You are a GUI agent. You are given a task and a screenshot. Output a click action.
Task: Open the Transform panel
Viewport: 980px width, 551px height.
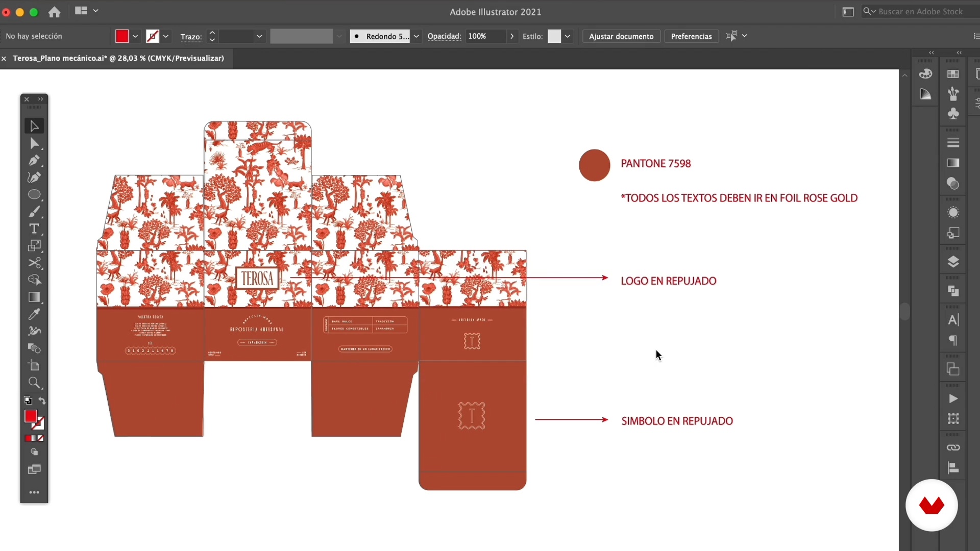(x=953, y=419)
